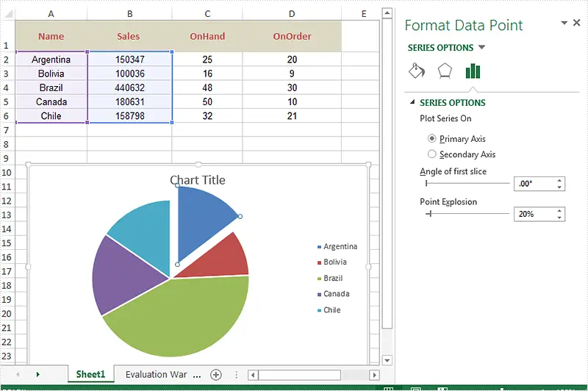Image resolution: width=588 pixels, height=391 pixels.
Task: Add a new sheet with plus icon
Action: [216, 374]
